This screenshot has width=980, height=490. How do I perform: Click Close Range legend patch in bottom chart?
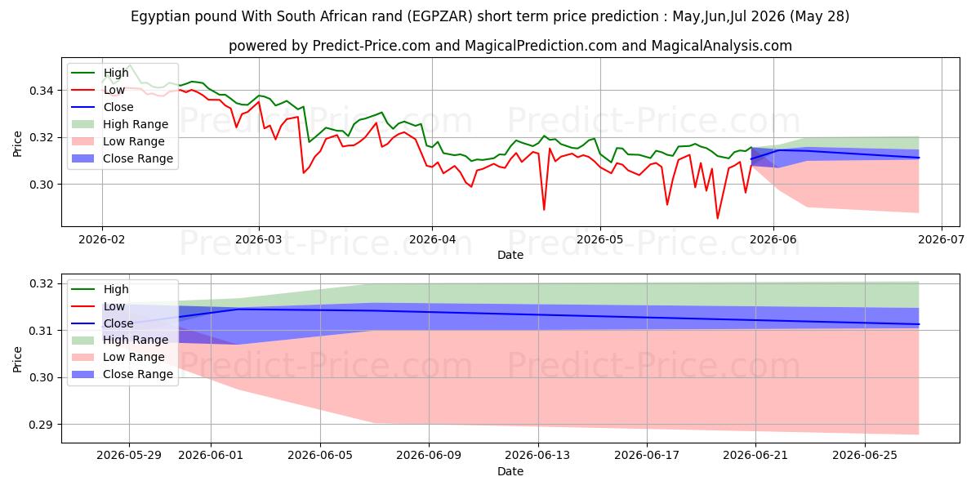(84, 374)
